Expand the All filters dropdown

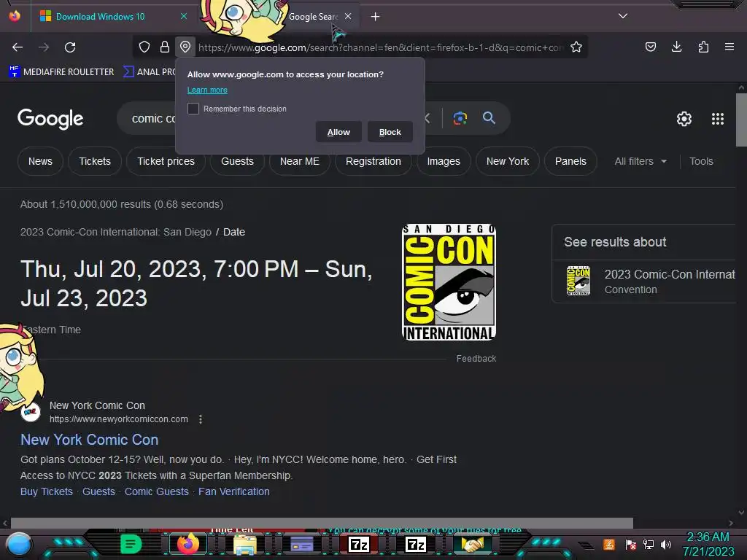click(x=640, y=161)
